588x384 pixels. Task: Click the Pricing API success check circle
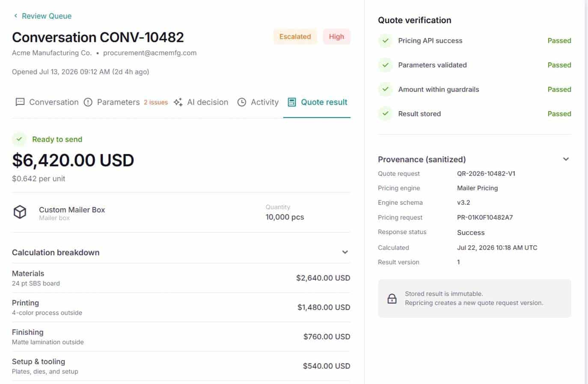[386, 41]
